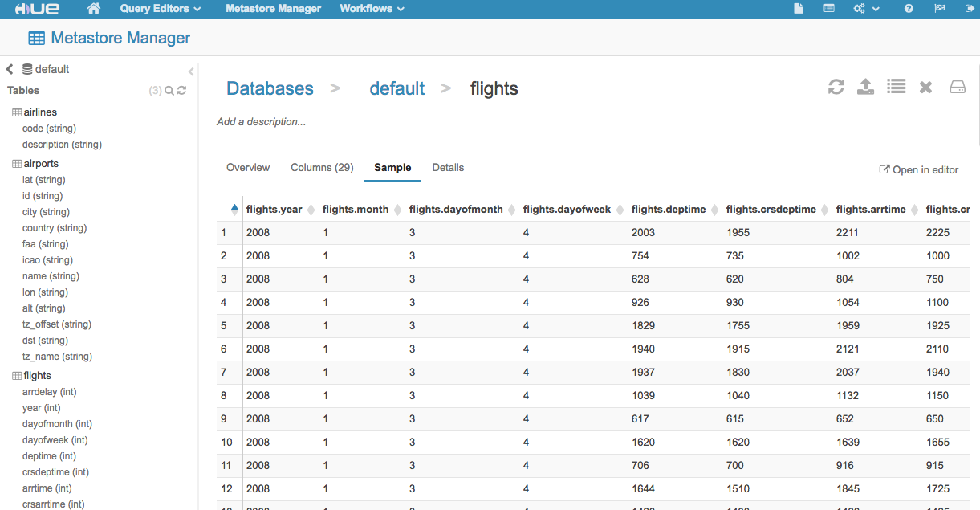Open the admin gears dropdown menu
The width and height of the screenshot is (980, 510).
point(866,9)
